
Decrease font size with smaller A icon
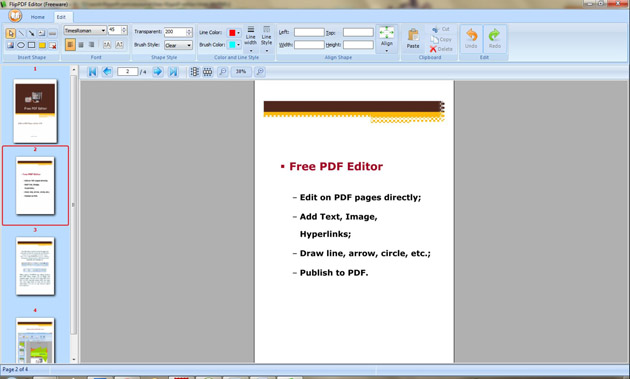pos(119,45)
